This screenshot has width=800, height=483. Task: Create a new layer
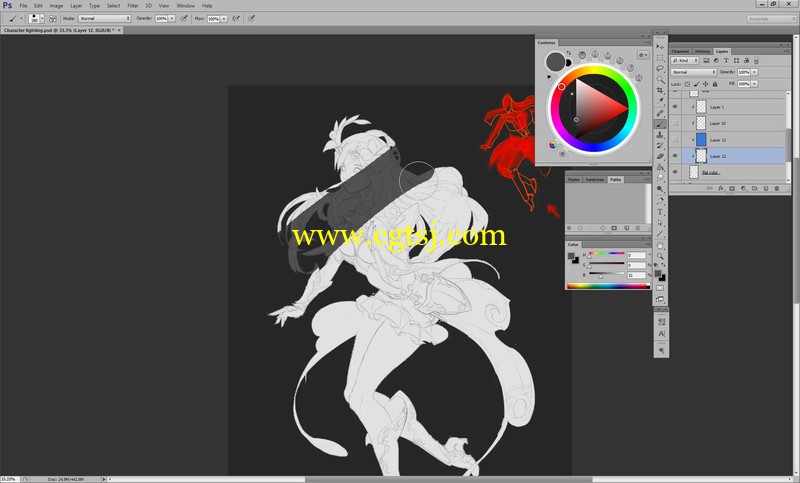pyautogui.click(x=766, y=188)
